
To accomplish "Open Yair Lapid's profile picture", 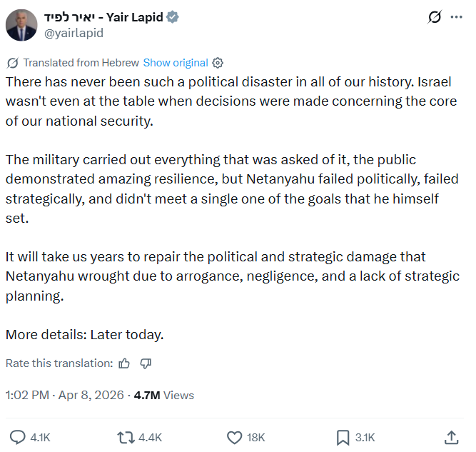I will 21,25.
